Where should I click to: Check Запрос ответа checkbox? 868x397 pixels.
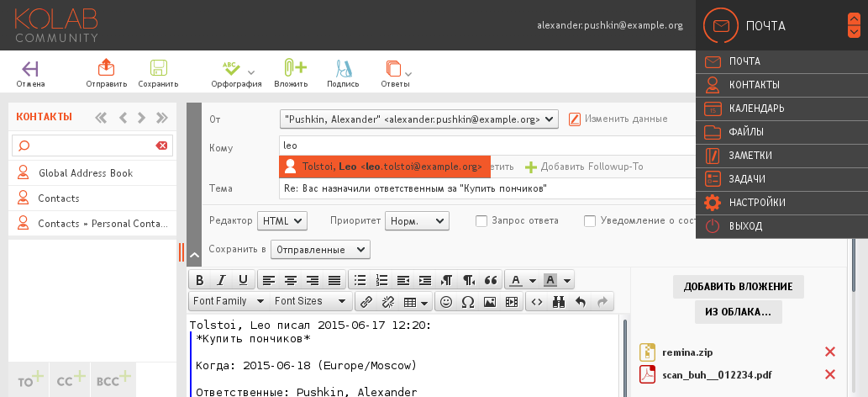point(481,220)
